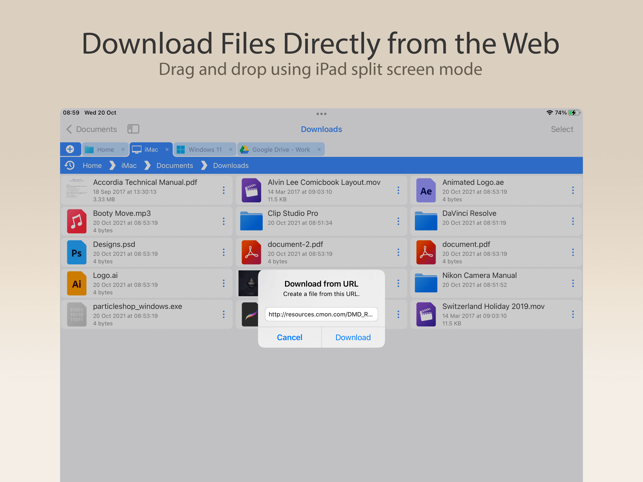
Task: Close the Home tab
Action: 123,149
